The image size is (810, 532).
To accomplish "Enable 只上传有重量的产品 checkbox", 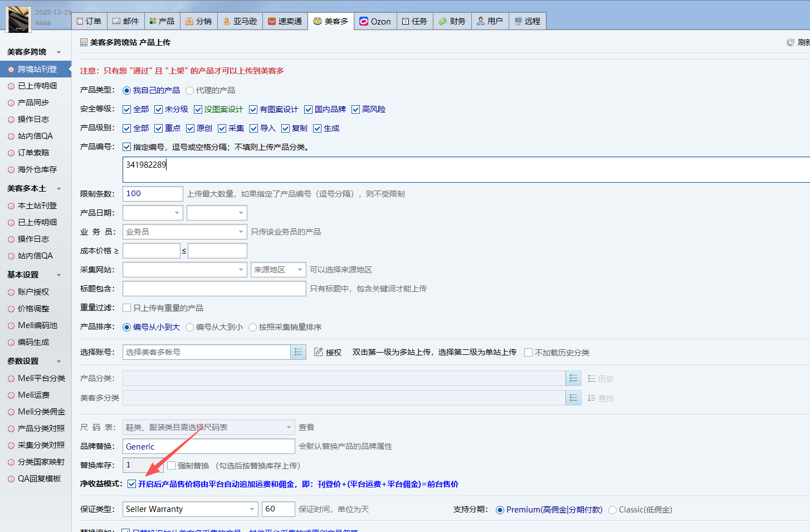I will [127, 308].
